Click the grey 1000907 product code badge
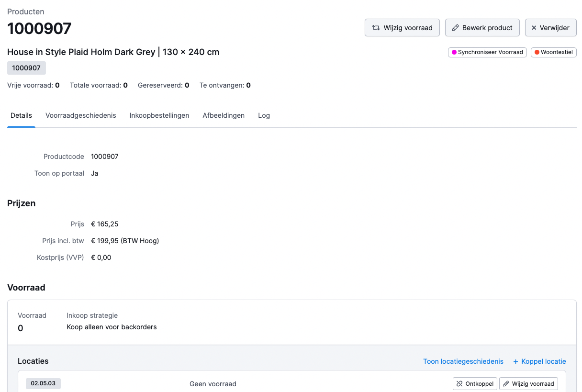The image size is (582, 392). click(26, 68)
